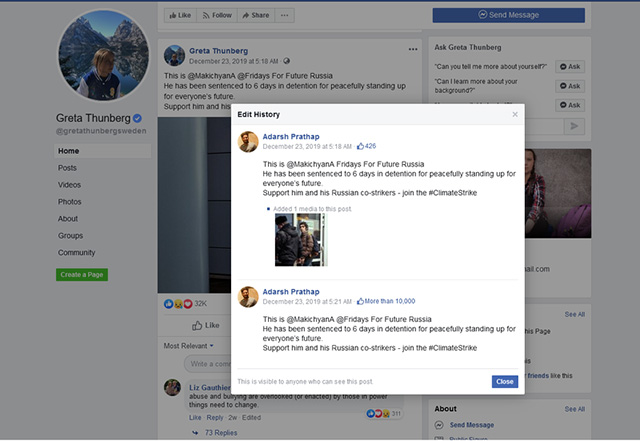Share the page via Share button

point(256,15)
